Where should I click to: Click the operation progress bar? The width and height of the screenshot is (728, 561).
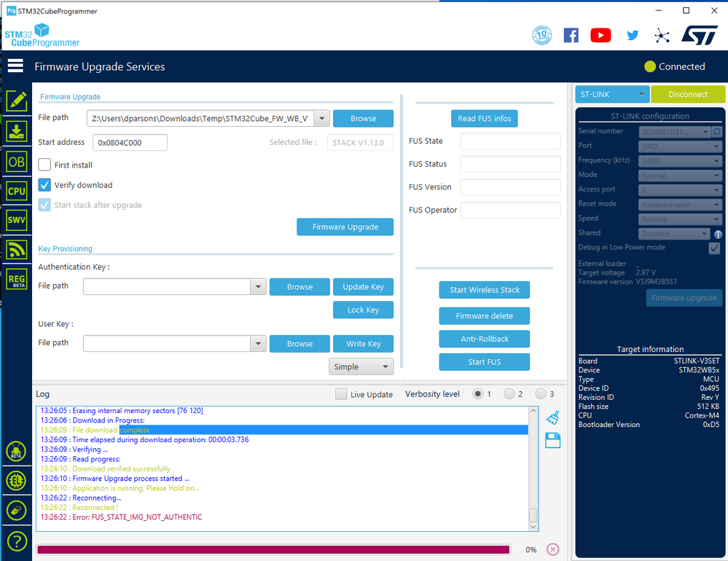273,550
